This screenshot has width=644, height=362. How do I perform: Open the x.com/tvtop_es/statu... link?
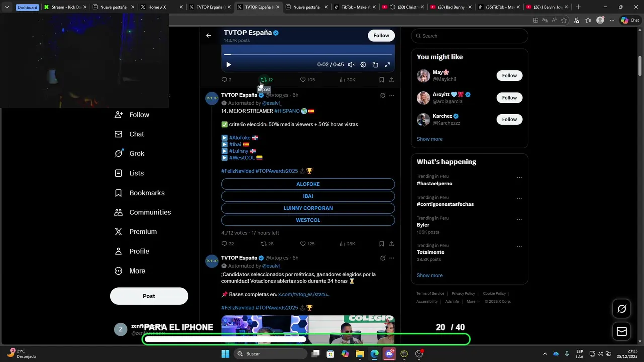(304, 294)
